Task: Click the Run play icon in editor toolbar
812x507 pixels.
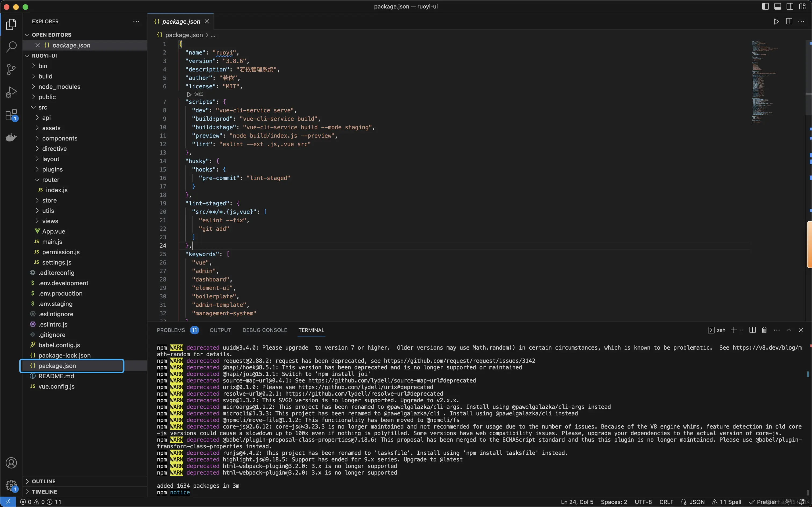Action: pos(777,21)
